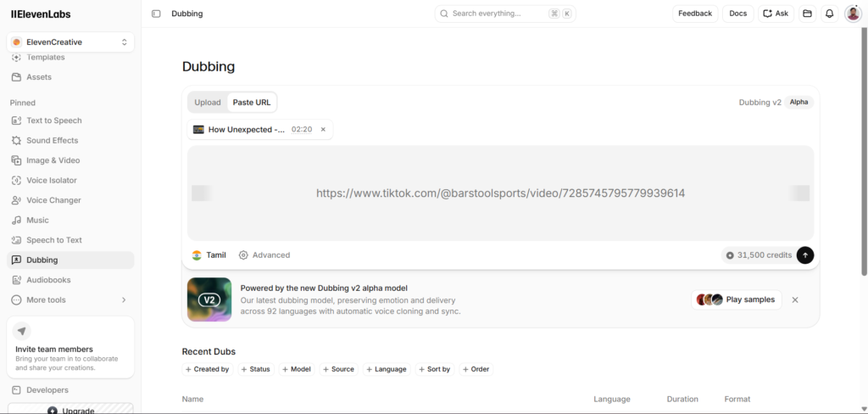Switch to the Upload tab

pos(208,103)
